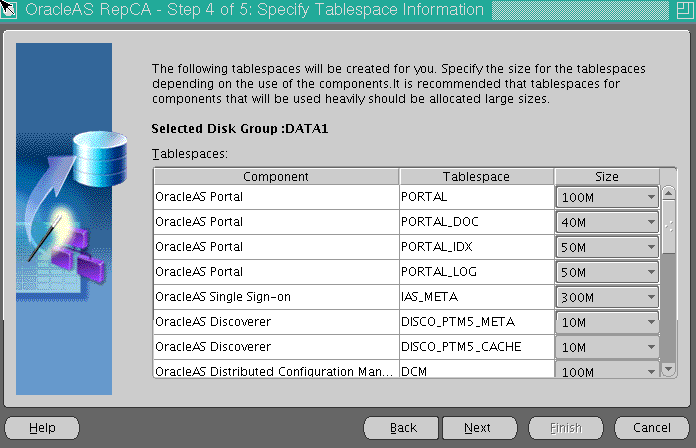The width and height of the screenshot is (696, 448).
Task: Click the Help button
Action: (42, 428)
